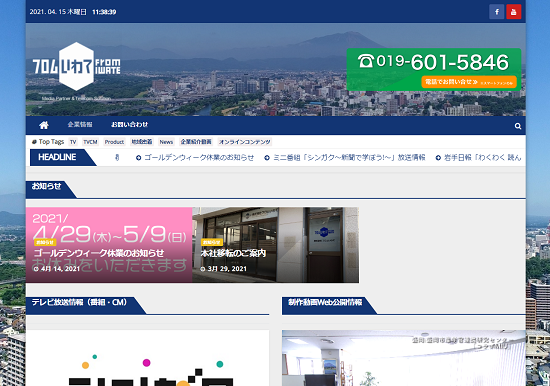Open the pink ゴールデンウィーク休業 article card

[x=109, y=245]
